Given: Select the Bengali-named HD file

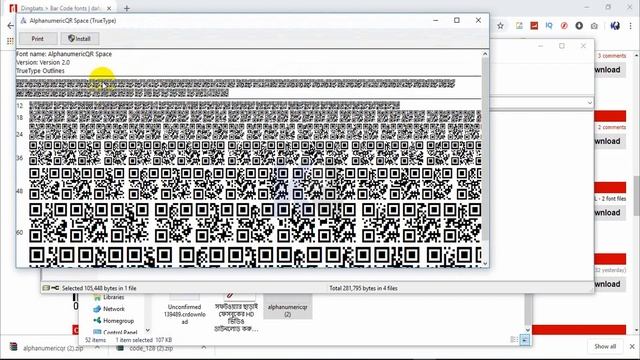Looking at the screenshot, I should click(236, 313).
